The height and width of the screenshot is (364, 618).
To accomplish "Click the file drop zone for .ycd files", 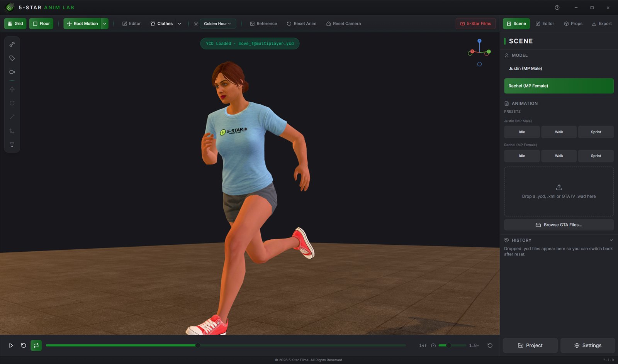I will pyautogui.click(x=559, y=191).
